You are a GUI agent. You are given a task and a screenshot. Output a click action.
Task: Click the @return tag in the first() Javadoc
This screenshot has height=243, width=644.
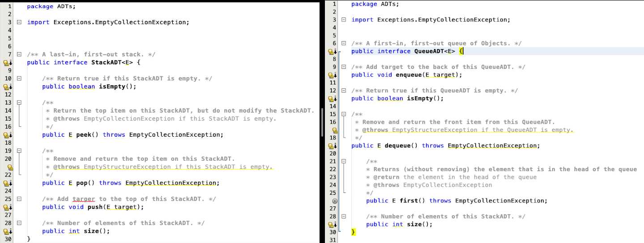(386, 177)
